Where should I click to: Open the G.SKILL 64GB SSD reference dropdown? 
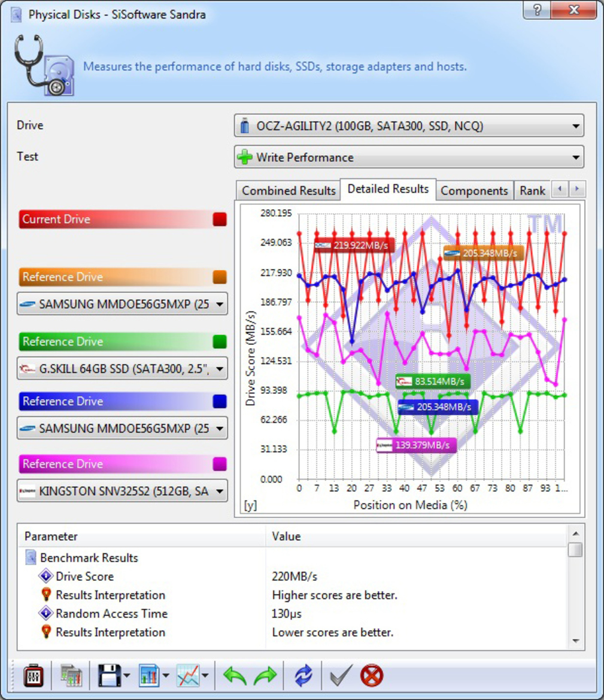pyautogui.click(x=122, y=368)
